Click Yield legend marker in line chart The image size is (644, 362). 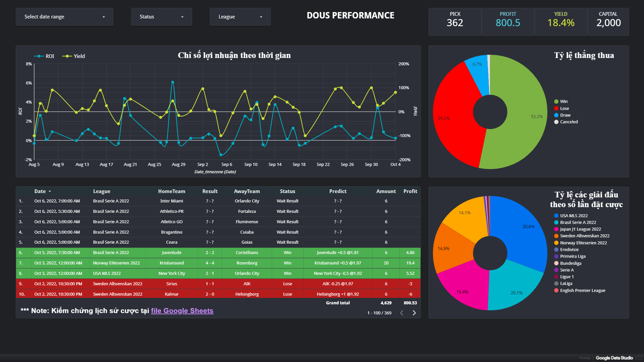pyautogui.click(x=67, y=56)
